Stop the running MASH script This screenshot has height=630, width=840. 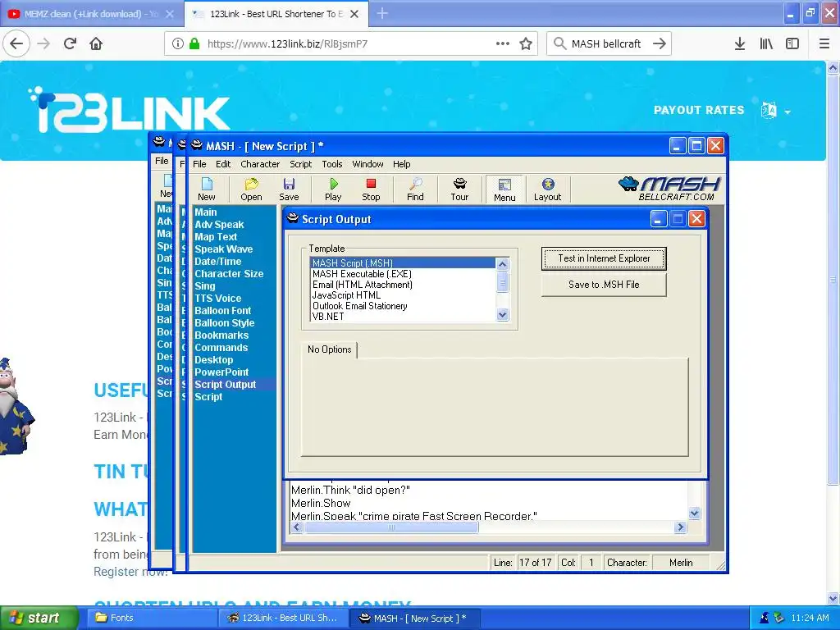coord(371,189)
